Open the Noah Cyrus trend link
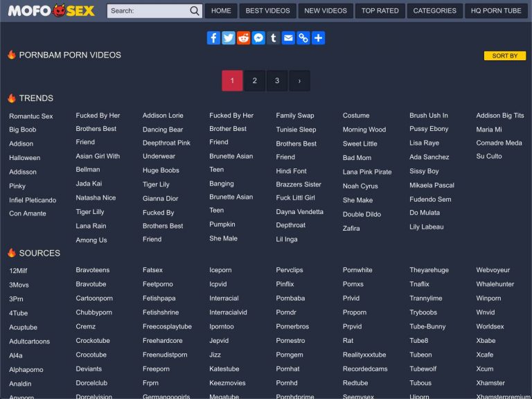Image resolution: width=532 pixels, height=399 pixels. click(360, 186)
